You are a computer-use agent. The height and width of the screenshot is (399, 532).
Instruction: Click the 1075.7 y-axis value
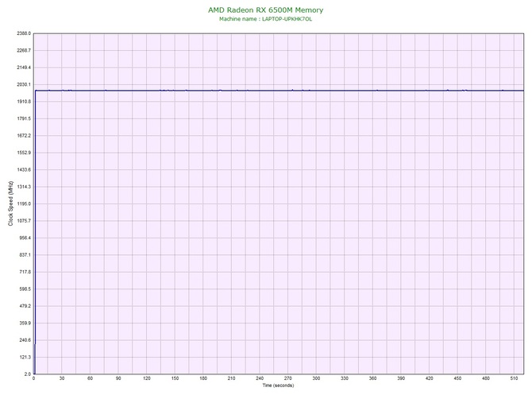(24, 221)
